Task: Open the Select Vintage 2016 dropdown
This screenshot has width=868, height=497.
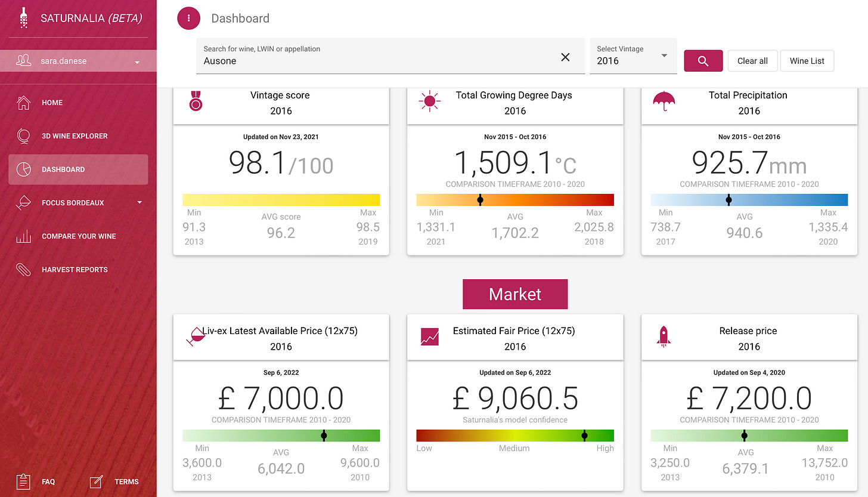Action: click(633, 55)
